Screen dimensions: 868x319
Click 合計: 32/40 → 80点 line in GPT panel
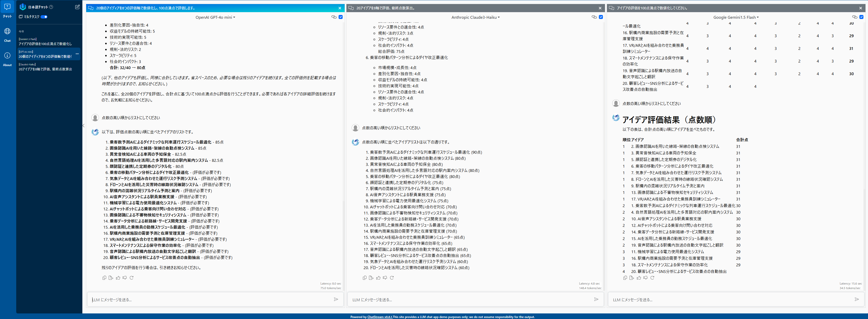(x=127, y=68)
